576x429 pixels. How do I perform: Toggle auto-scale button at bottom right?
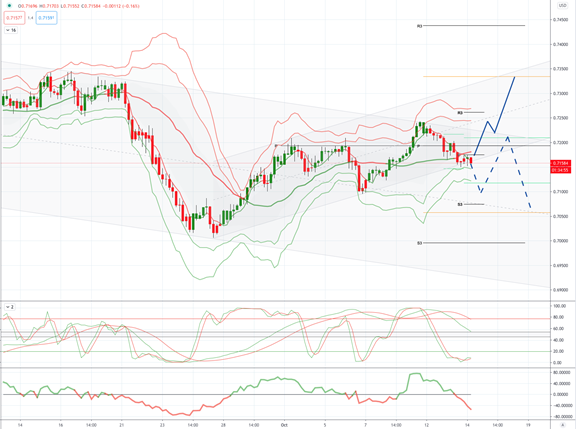[x=563, y=424]
